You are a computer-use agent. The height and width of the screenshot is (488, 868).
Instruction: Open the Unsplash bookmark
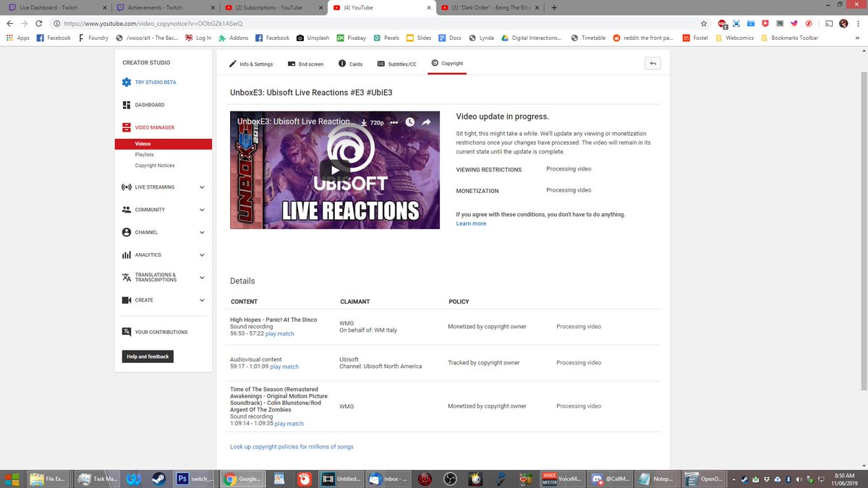(312, 38)
